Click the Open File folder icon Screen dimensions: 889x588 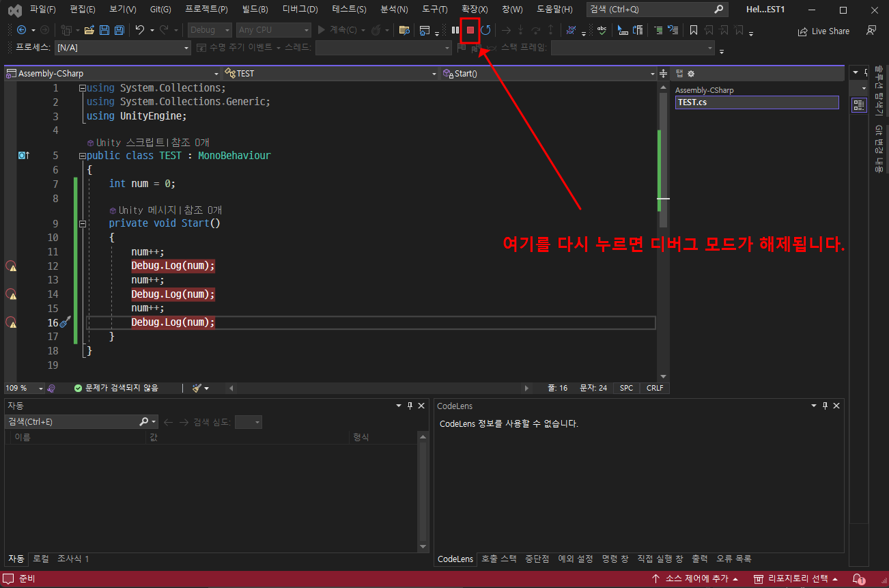pyautogui.click(x=89, y=30)
